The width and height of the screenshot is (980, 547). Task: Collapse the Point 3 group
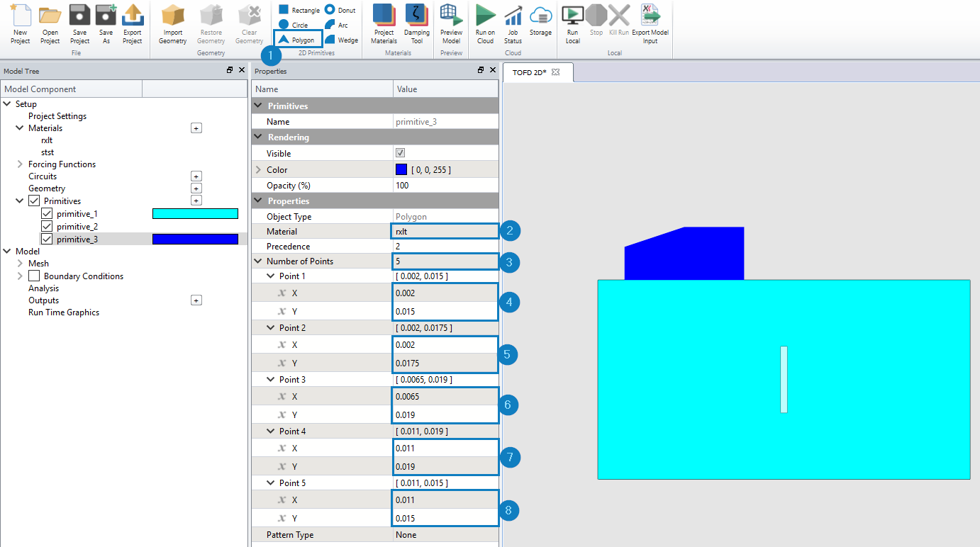(x=271, y=380)
